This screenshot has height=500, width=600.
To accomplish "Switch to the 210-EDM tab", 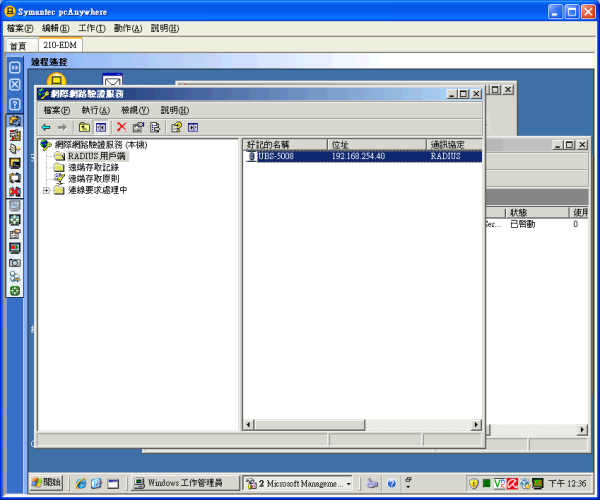I will [61, 45].
